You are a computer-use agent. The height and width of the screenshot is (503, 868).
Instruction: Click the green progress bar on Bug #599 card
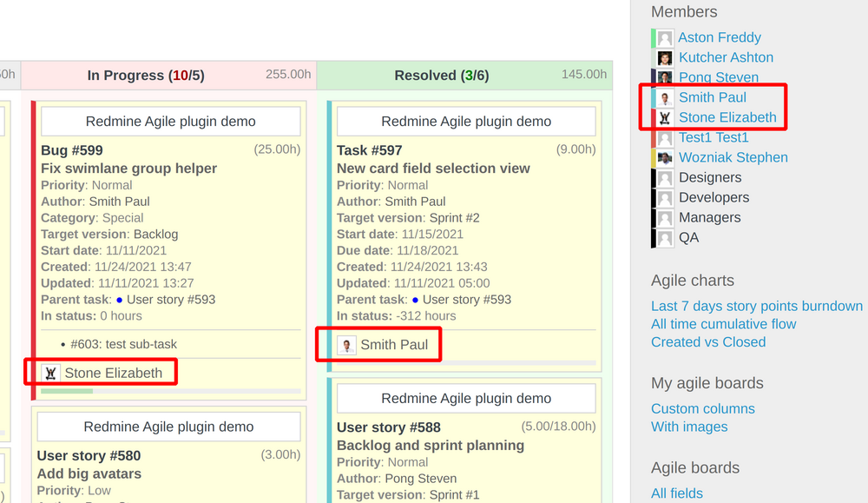[67, 391]
